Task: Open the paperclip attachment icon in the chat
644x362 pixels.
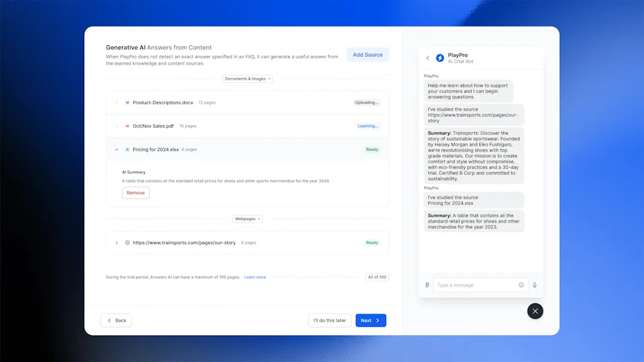Action: click(x=427, y=285)
